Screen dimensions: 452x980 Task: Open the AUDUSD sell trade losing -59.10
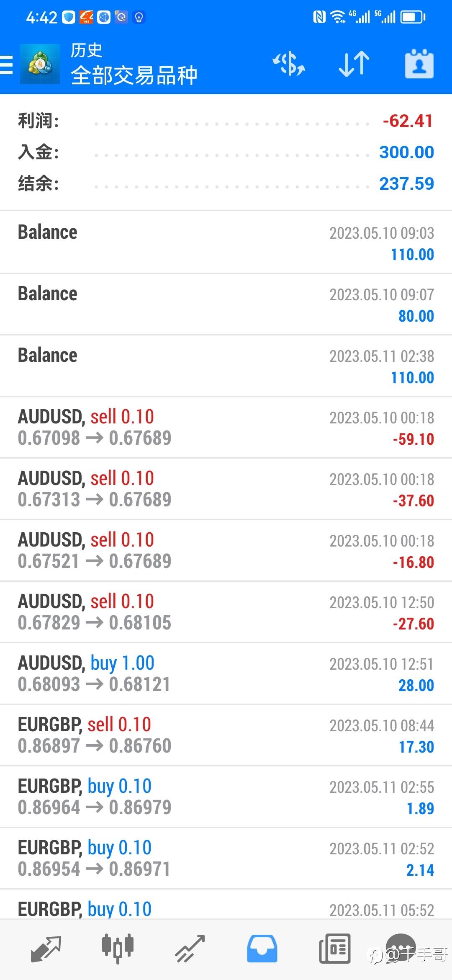pos(226,427)
